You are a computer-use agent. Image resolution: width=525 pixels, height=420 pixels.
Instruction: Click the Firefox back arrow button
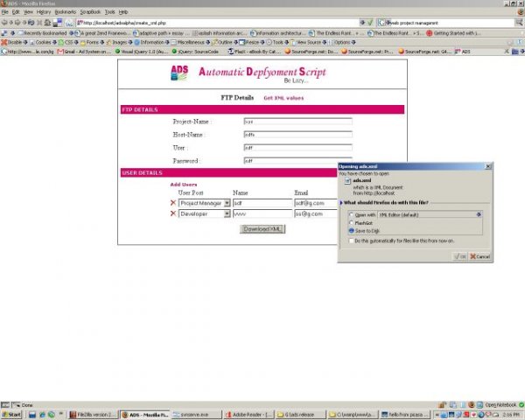(x=7, y=21)
